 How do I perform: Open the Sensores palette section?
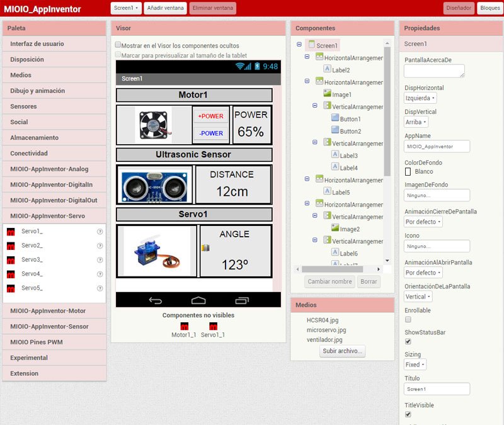(x=54, y=106)
